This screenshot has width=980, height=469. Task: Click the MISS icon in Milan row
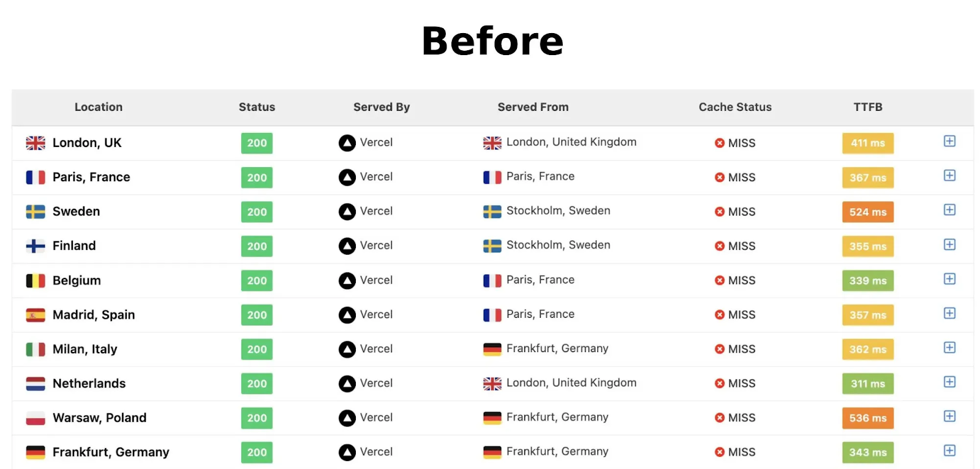(720, 349)
